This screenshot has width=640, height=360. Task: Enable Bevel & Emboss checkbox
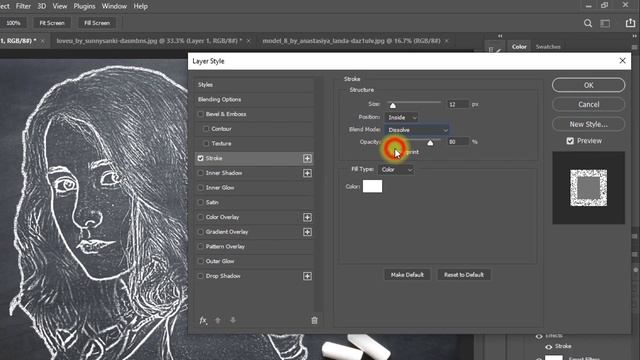coord(200,114)
